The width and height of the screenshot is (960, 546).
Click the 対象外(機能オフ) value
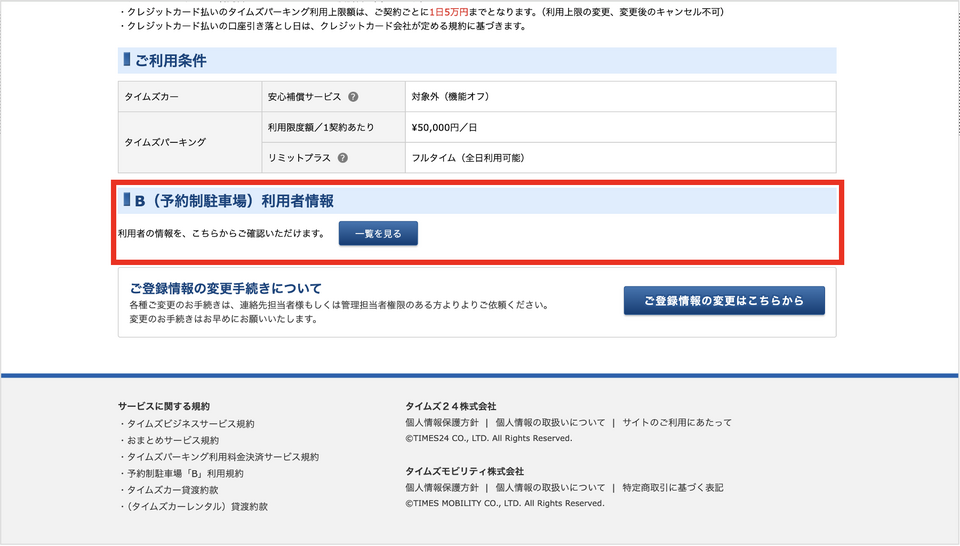click(452, 97)
